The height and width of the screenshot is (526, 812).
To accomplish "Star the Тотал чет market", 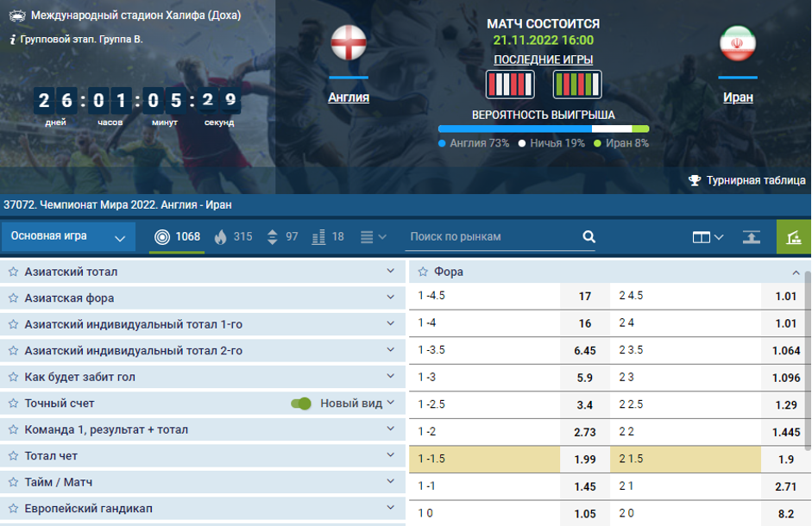I will (14, 456).
